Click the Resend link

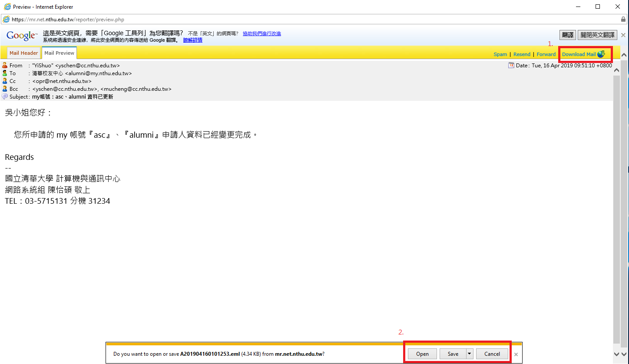tap(522, 54)
